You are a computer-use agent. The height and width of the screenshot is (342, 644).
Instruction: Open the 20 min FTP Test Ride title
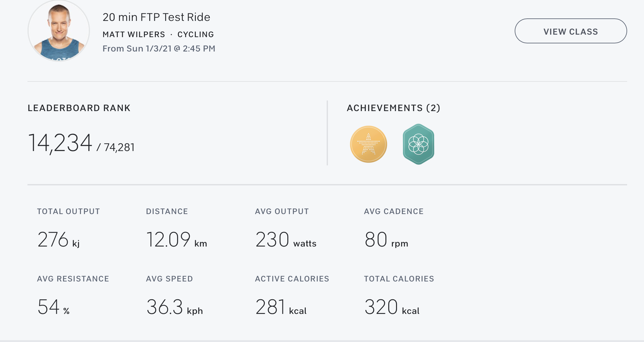point(156,17)
